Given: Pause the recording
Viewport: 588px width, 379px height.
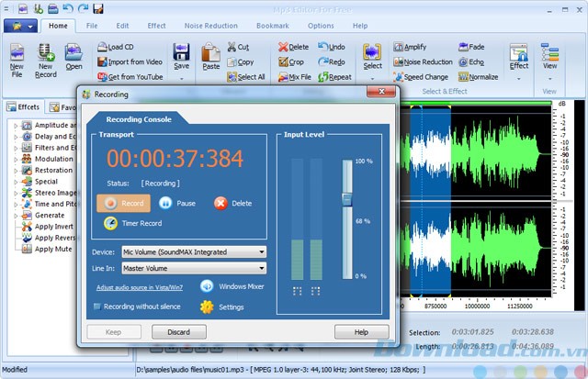Looking at the screenshot, I should coord(166,203).
